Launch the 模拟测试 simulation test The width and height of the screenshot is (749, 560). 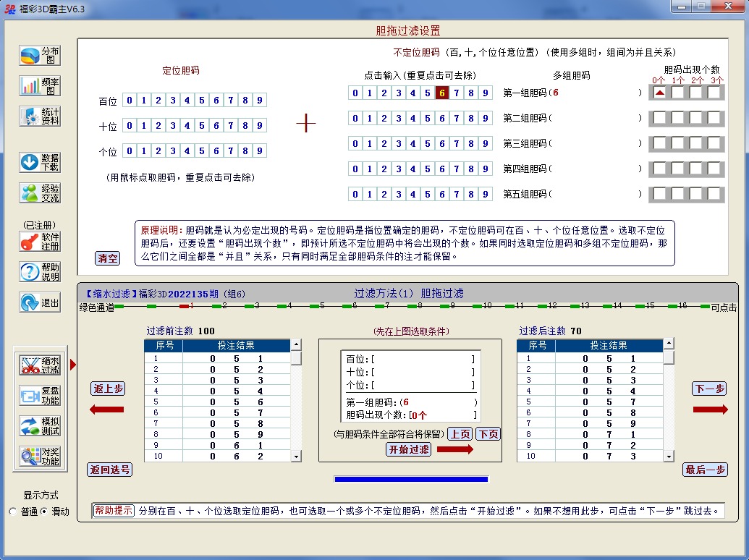[40, 426]
